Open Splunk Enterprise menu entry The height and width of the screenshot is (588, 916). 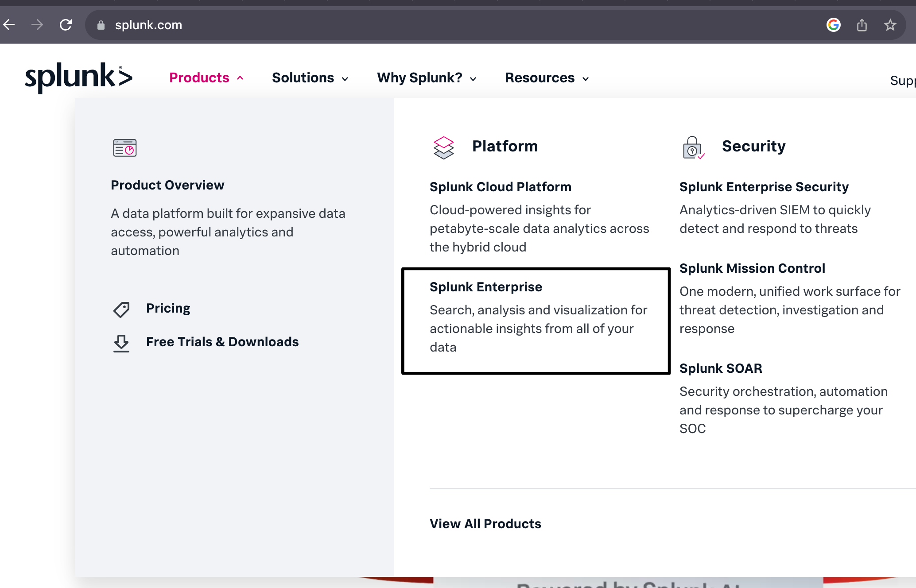tap(486, 287)
